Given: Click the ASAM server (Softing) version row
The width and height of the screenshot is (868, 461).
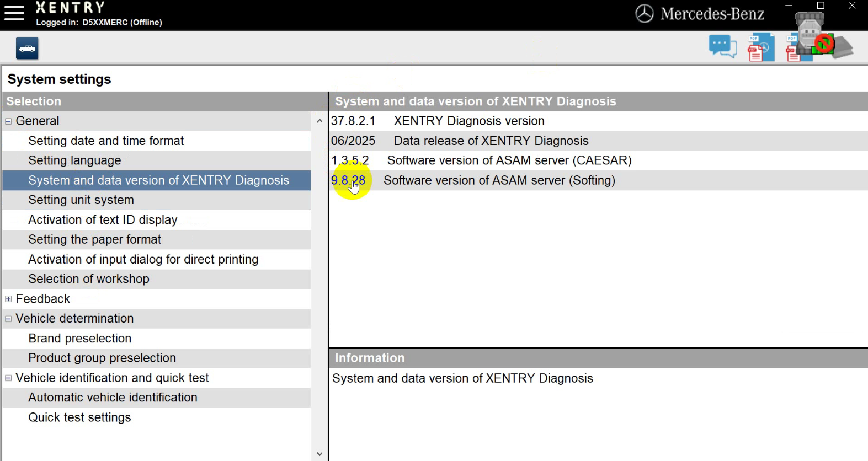Looking at the screenshot, I should click(x=598, y=180).
